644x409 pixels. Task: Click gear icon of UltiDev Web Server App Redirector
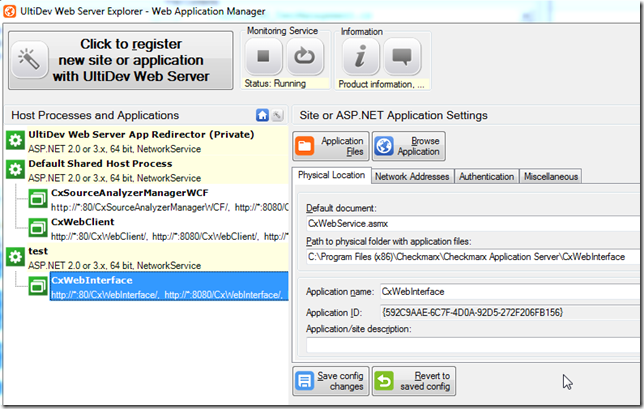16,140
